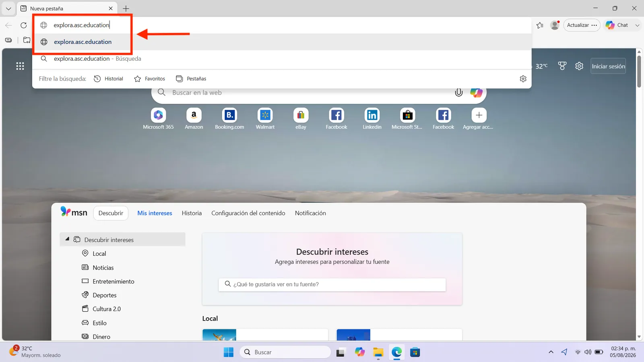The image size is (644, 362).
Task: Click the Actualizar button
Action: tap(582, 25)
